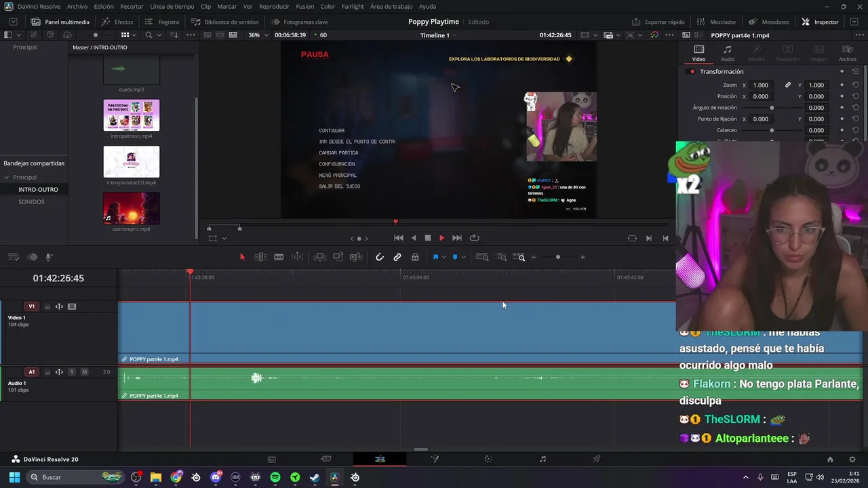Toggle Transformación enable red dot
Image resolution: width=868 pixels, height=488 pixels.
(x=692, y=71)
